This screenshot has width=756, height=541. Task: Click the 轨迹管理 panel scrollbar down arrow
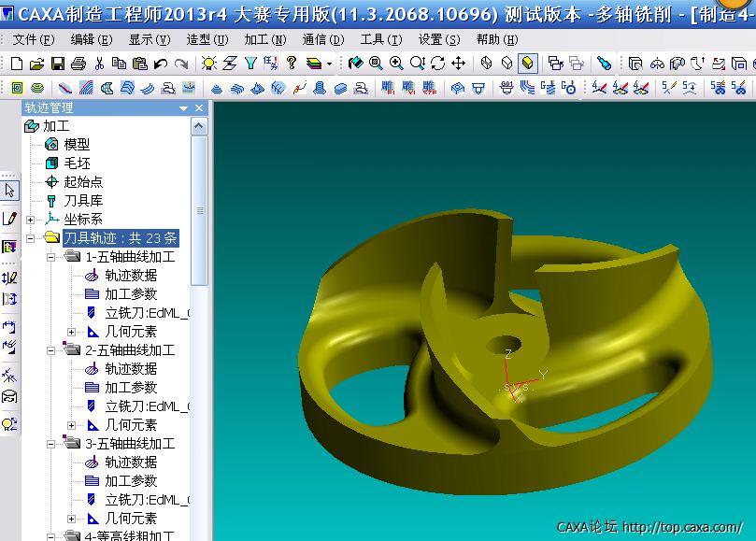199,534
